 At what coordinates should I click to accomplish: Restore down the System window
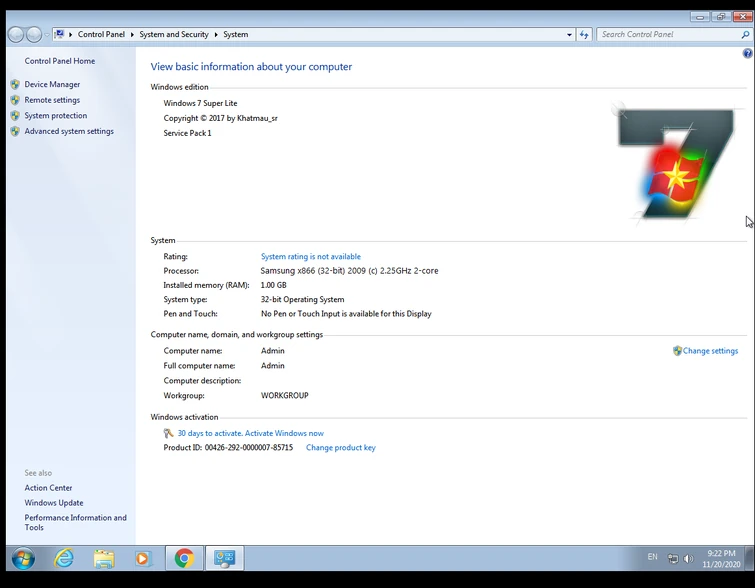coord(721,17)
